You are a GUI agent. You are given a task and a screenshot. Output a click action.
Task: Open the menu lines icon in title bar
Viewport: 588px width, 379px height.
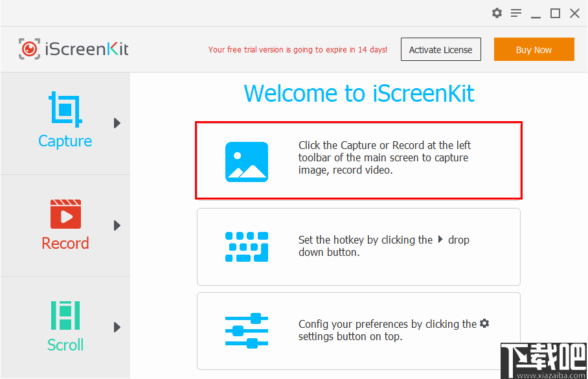click(x=516, y=13)
